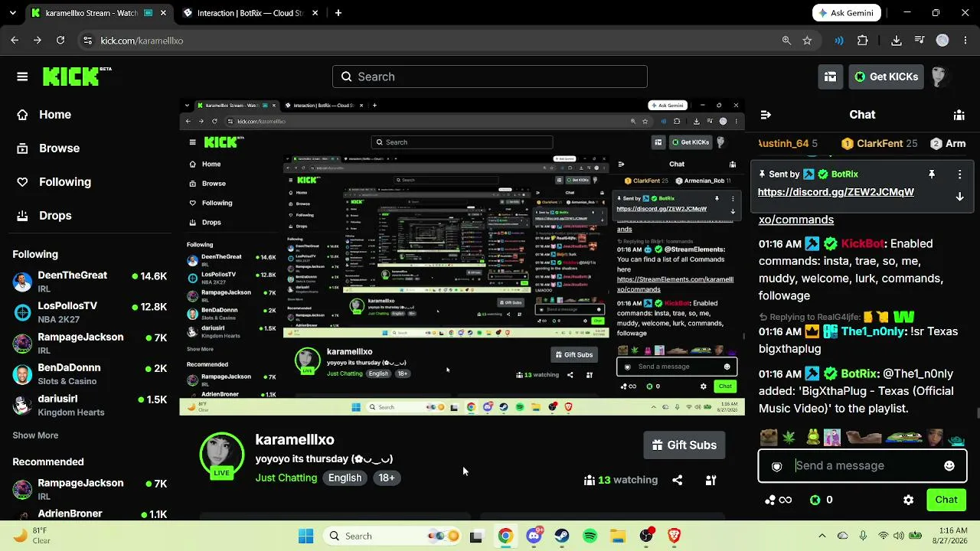Screen dimensions: 980x551
Task: Focus the Send a message field
Action: (862, 466)
